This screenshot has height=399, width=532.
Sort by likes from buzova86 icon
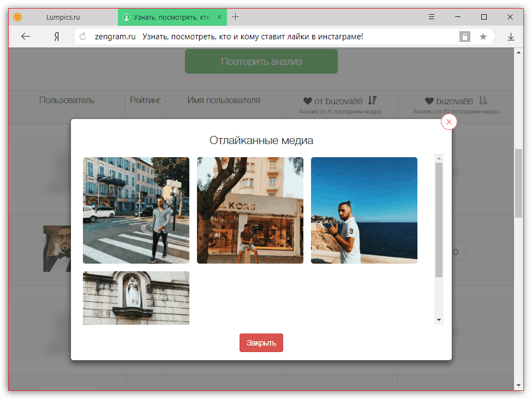pyautogui.click(x=372, y=100)
